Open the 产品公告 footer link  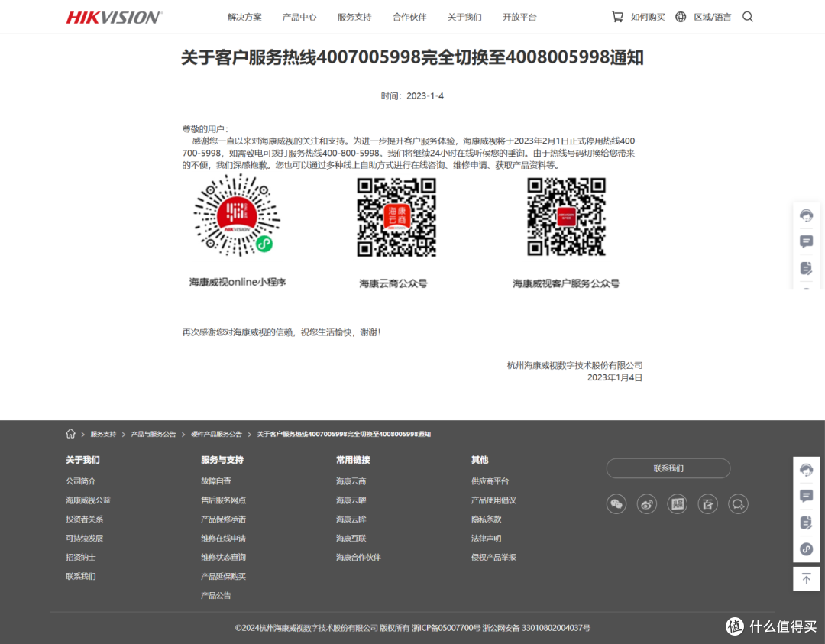pyautogui.click(x=215, y=595)
